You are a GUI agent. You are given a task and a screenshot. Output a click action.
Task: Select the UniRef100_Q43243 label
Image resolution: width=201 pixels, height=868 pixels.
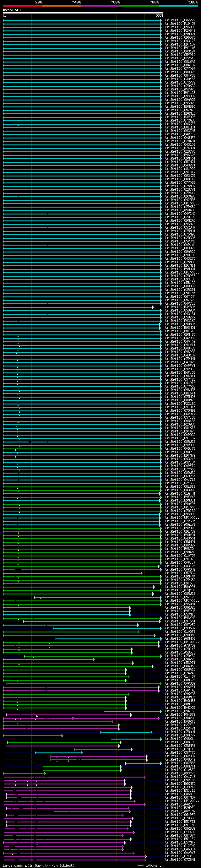click(180, 459)
